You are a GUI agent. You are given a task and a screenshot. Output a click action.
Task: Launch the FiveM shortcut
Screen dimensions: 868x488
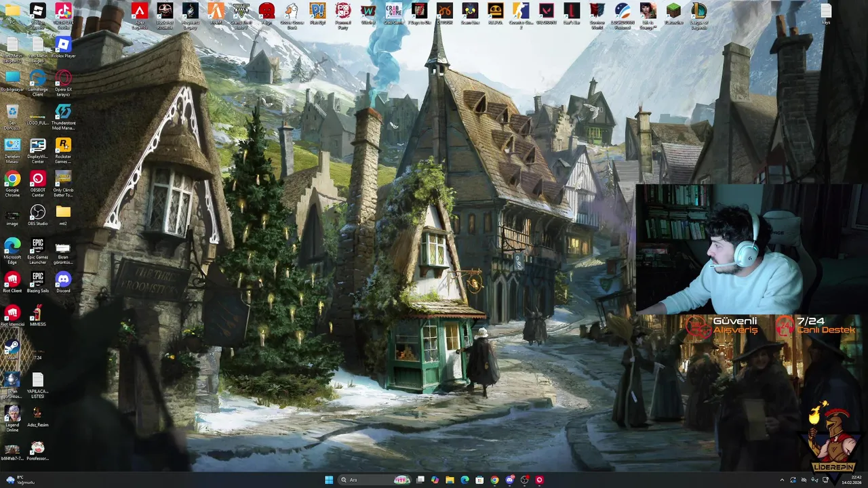[216, 12]
